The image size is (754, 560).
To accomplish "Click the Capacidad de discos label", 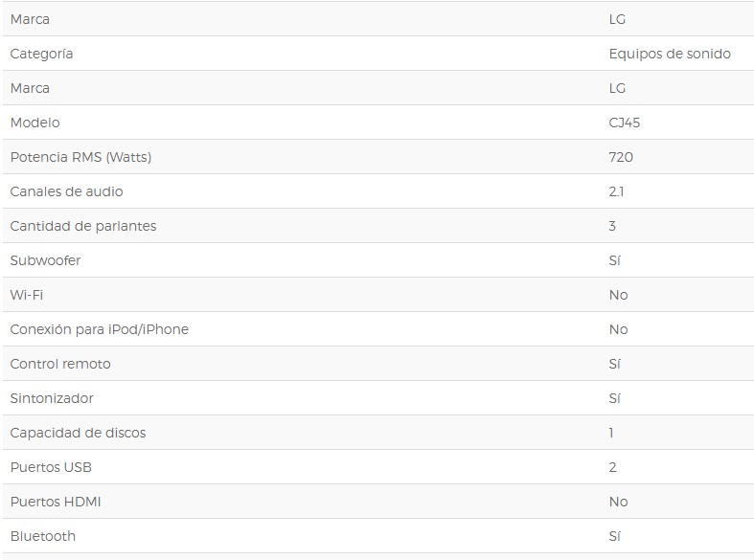I will click(78, 433).
